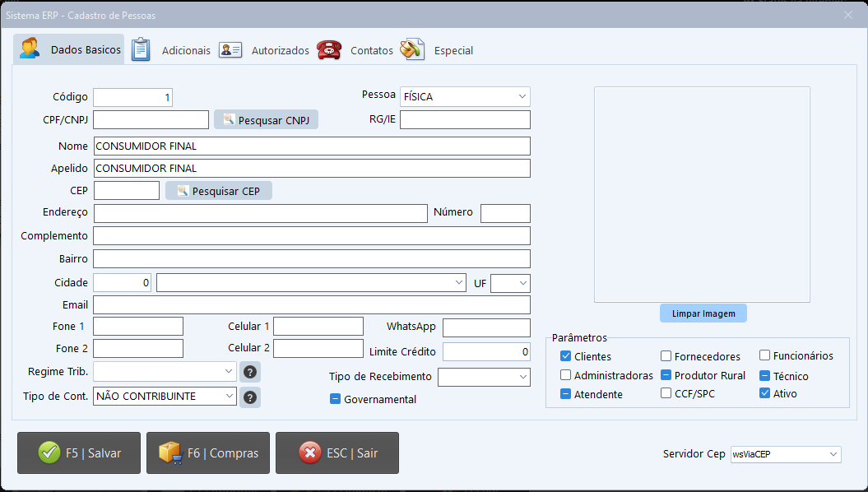Click the Adicionais clipboard icon

[141, 49]
